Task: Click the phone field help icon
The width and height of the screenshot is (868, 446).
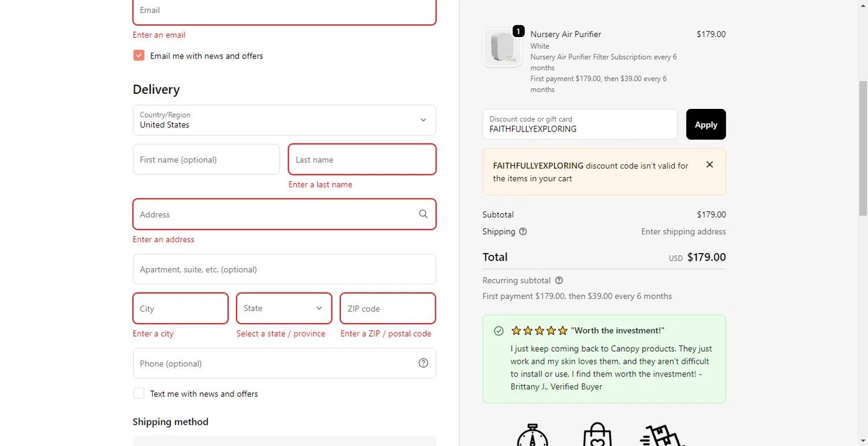Action: point(423,363)
